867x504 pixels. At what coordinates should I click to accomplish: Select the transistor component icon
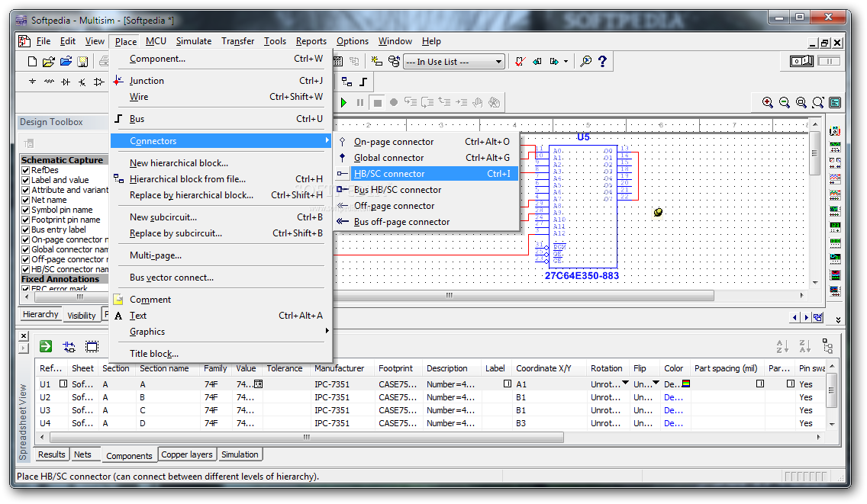82,82
